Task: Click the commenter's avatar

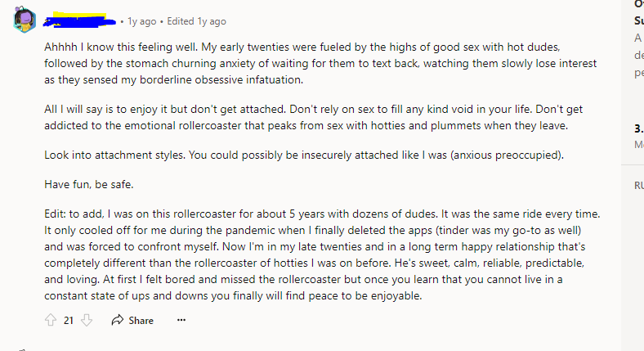Action: [x=25, y=20]
